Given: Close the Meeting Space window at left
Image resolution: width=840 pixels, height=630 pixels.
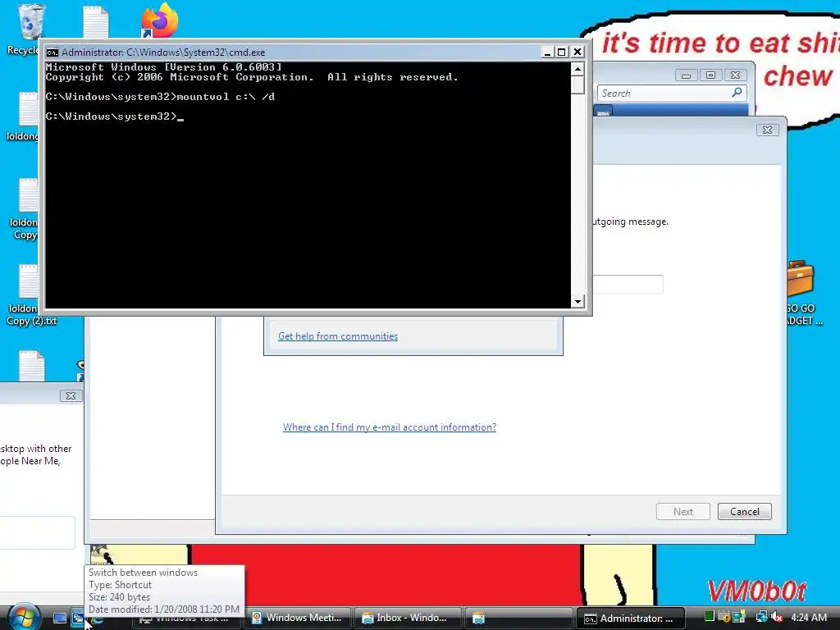Looking at the screenshot, I should tap(71, 396).
